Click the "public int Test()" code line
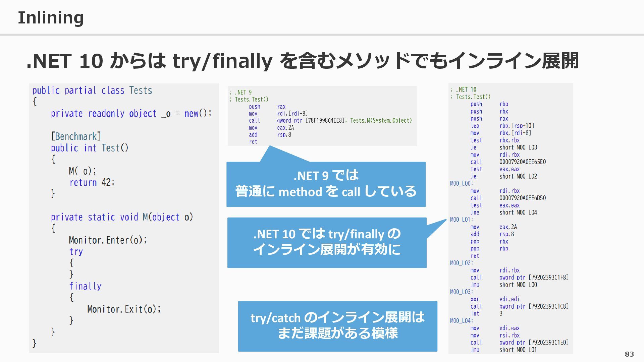 click(90, 148)
